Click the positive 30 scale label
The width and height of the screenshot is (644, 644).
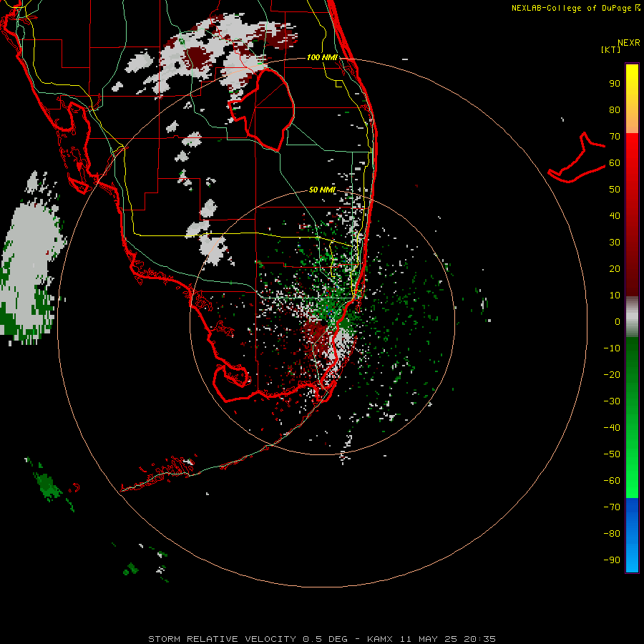(615, 243)
